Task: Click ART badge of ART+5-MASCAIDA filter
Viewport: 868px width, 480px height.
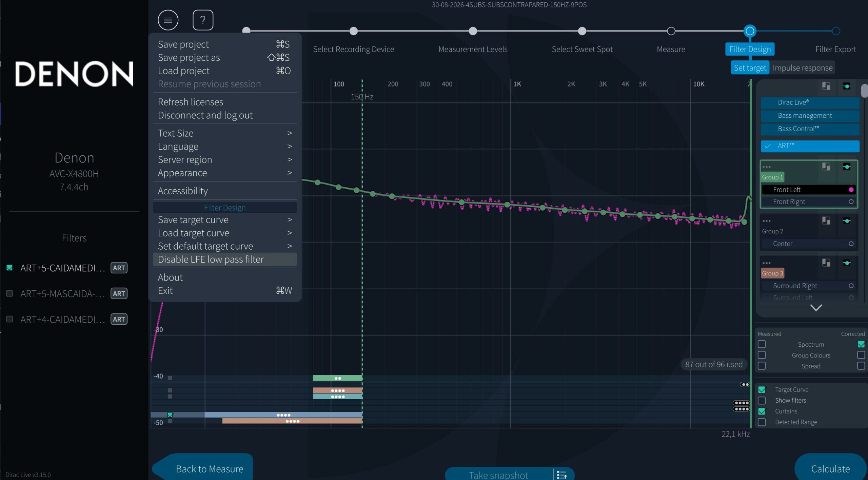Action: tap(119, 293)
